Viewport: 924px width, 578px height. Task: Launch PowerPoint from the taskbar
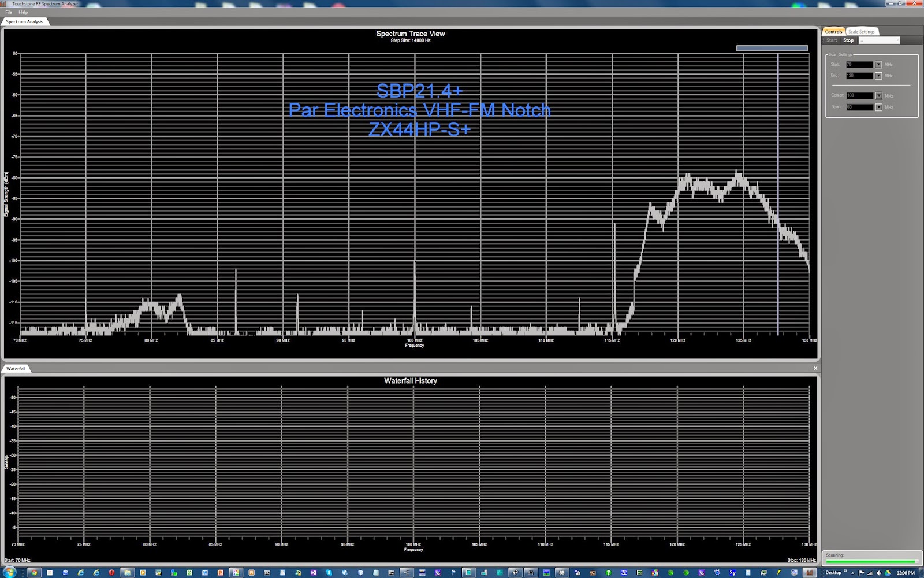pos(221,573)
